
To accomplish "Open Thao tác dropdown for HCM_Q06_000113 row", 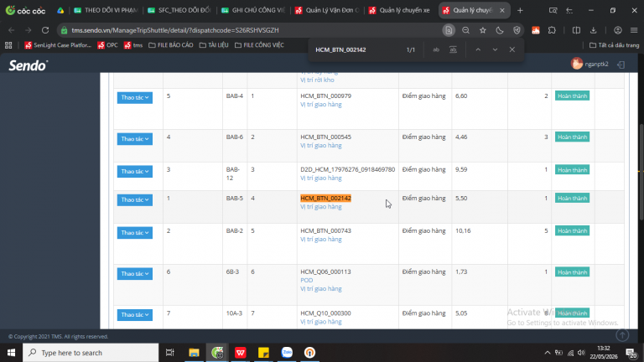I will (135, 274).
